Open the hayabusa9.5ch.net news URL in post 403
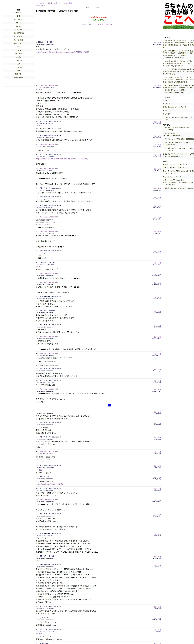Screen dimensions: 194x644 click(62, 159)
